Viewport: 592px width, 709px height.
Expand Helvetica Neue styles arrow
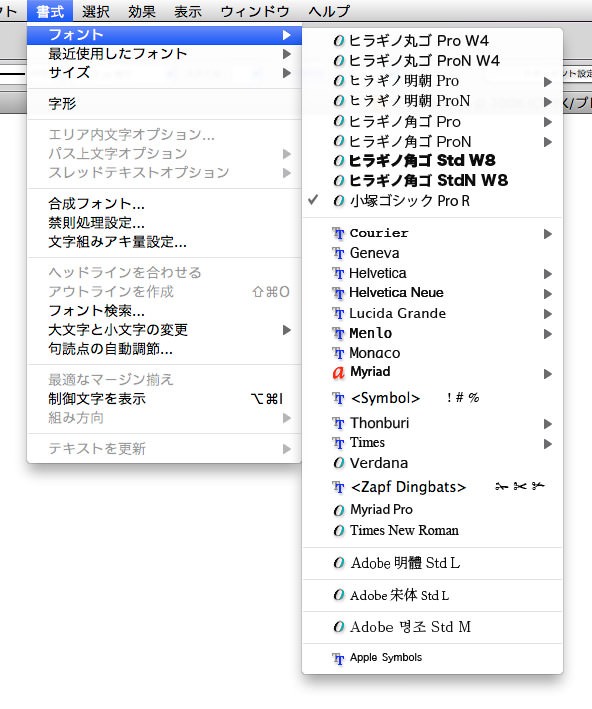[548, 294]
